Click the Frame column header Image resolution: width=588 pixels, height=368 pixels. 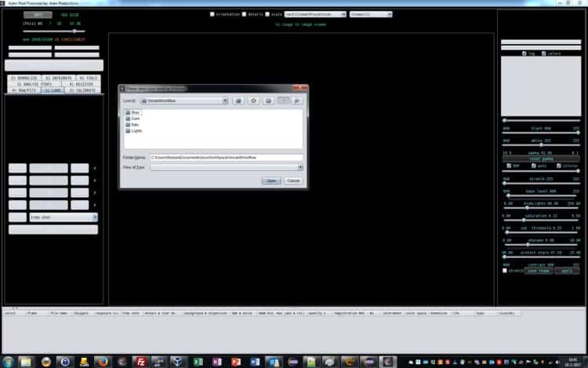[37, 313]
